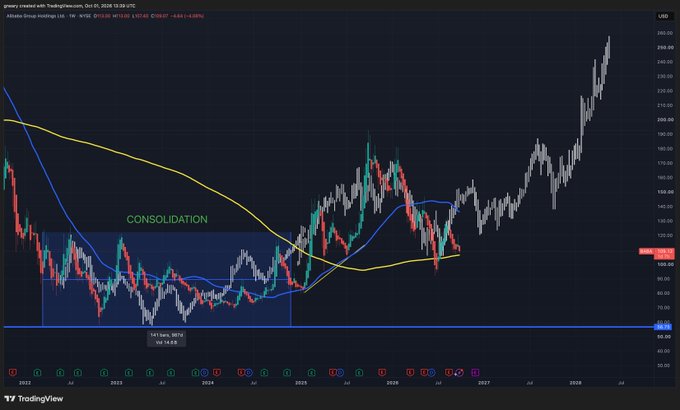Screen dimensions: 680x410
Task: Click the 2023 time axis label
Action: [116, 383]
